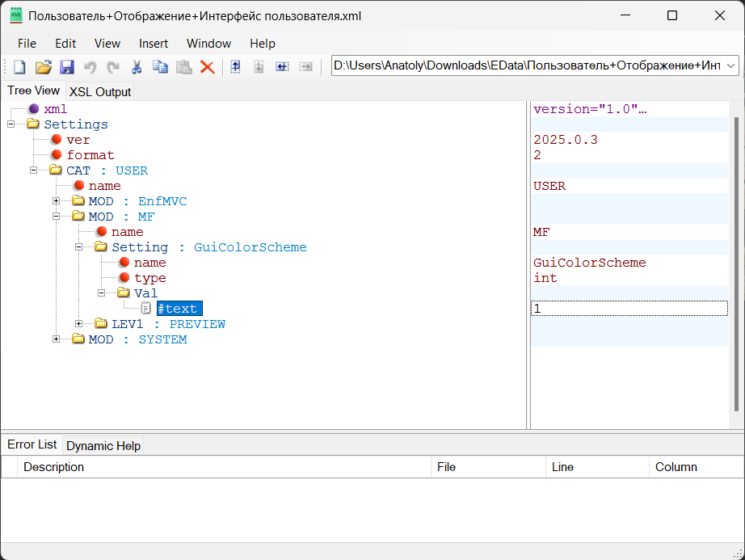Click the File column header
Screen dimensions: 745x560
(x=488, y=467)
